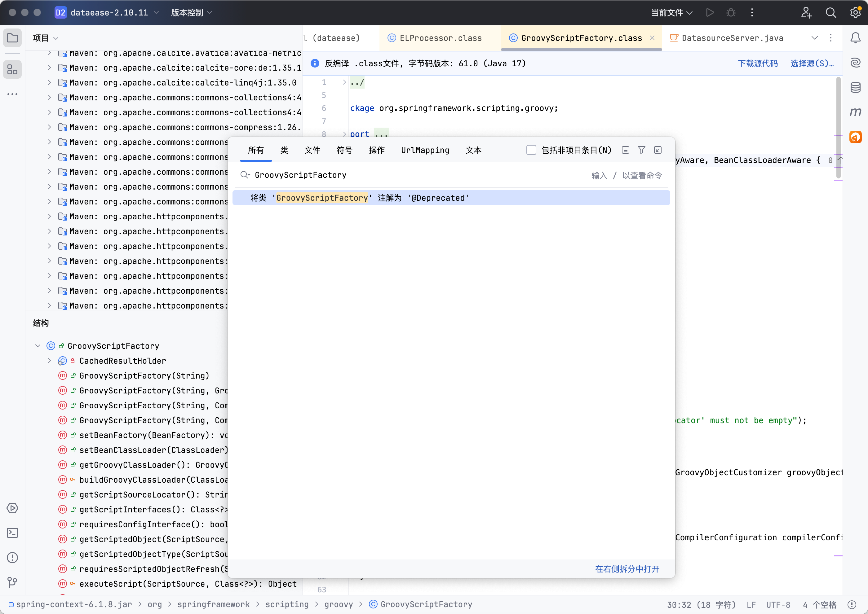Click status bar warnings indicator icon

(852, 604)
